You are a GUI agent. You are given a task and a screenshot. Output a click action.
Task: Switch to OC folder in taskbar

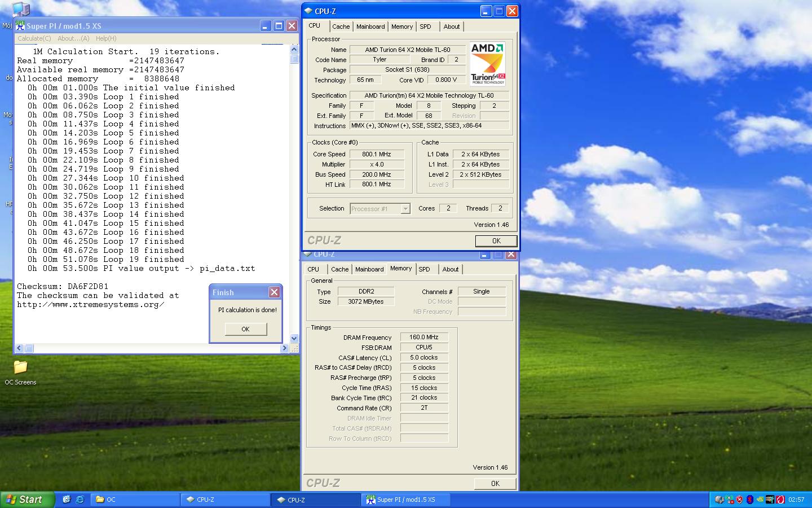pyautogui.click(x=135, y=500)
